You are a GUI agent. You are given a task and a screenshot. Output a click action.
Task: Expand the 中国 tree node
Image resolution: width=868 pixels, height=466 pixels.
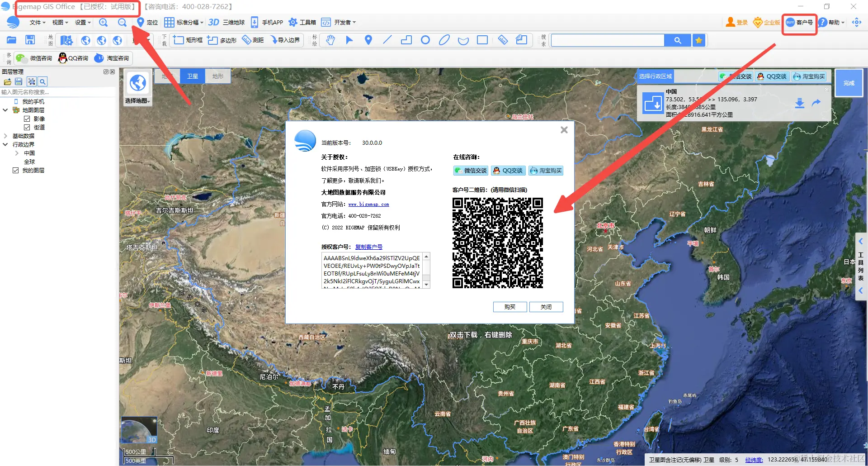[x=17, y=153]
